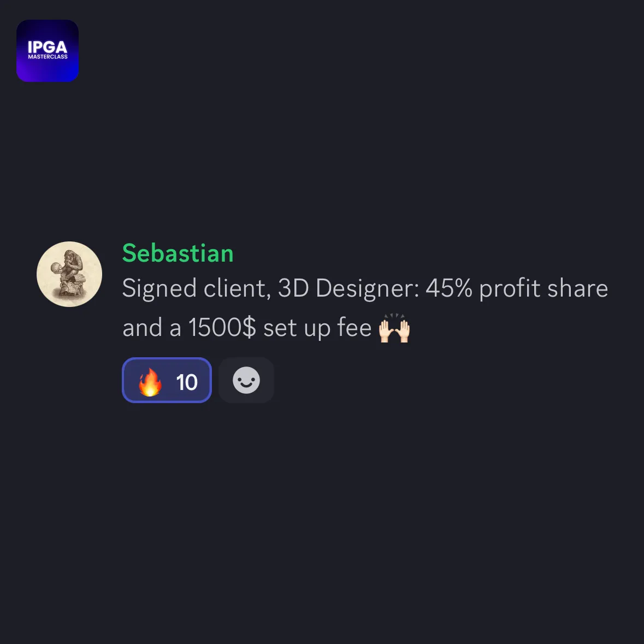Click the reaction count number 10
The width and height of the screenshot is (644, 644).
click(187, 382)
